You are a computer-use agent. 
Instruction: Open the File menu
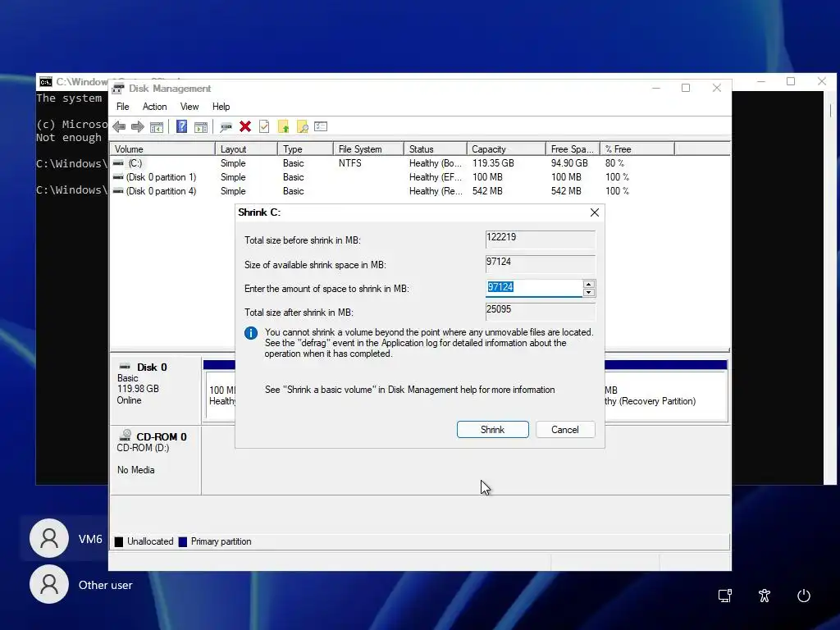click(123, 107)
